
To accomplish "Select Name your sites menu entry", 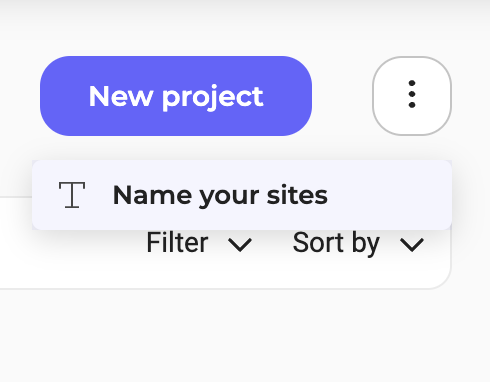I will [242, 195].
